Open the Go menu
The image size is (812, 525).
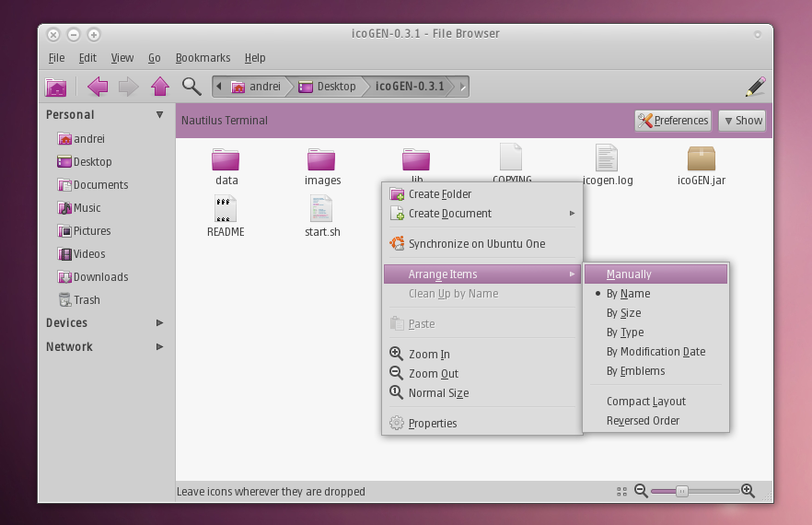pyautogui.click(x=155, y=58)
